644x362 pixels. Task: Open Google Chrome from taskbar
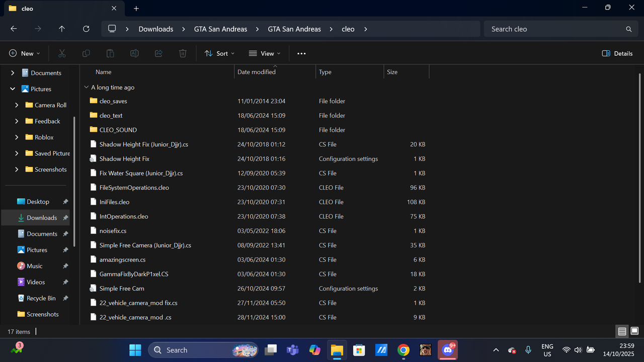pyautogui.click(x=403, y=350)
